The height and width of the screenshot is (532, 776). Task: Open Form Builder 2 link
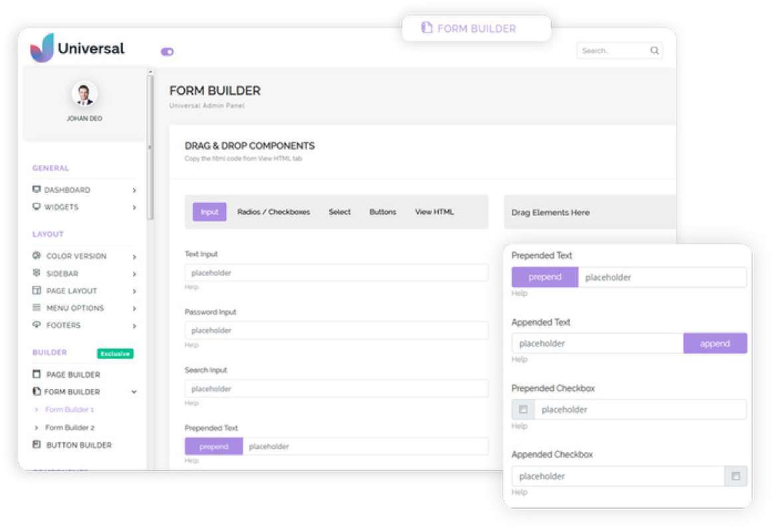[70, 428]
